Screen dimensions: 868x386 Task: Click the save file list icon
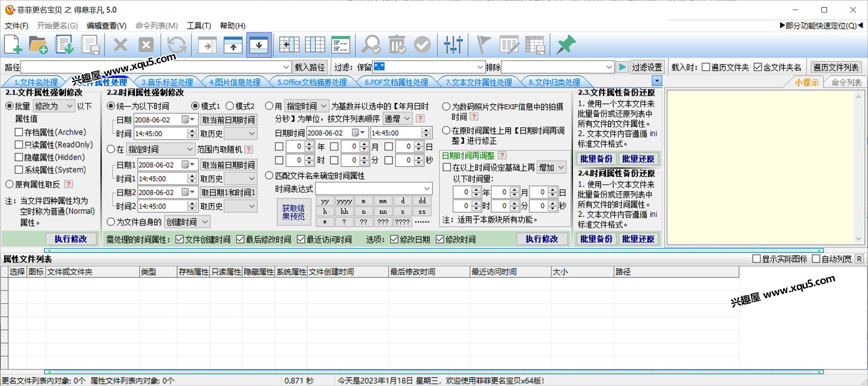(x=90, y=45)
